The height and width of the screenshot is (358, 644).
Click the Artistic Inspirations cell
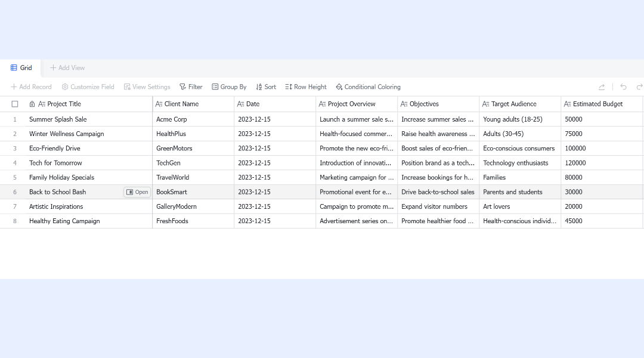click(89, 206)
